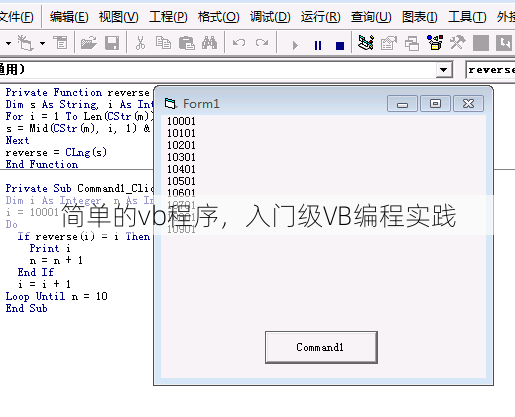
Task: Open the 工程(P) menu
Action: 168,17
